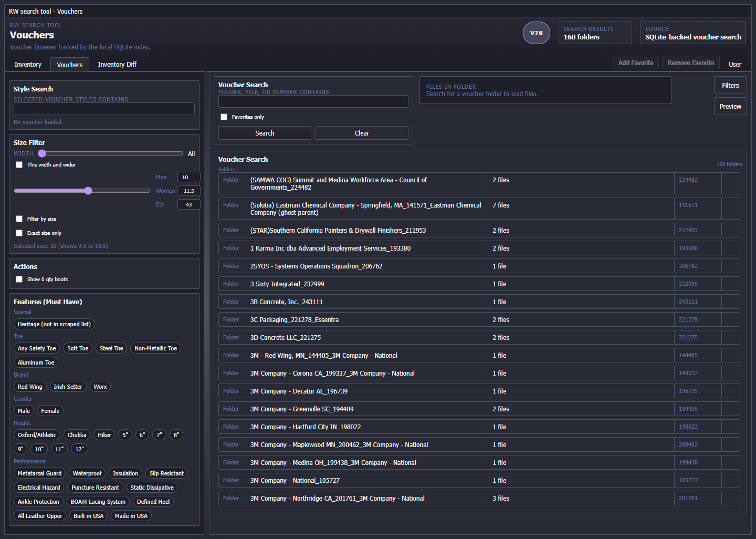Click the Preview button
Viewport: 756px width, 539px height.
click(x=730, y=107)
